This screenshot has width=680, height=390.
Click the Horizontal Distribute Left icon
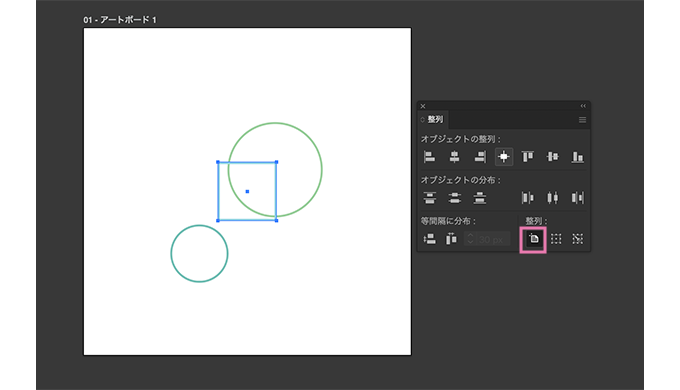click(528, 198)
